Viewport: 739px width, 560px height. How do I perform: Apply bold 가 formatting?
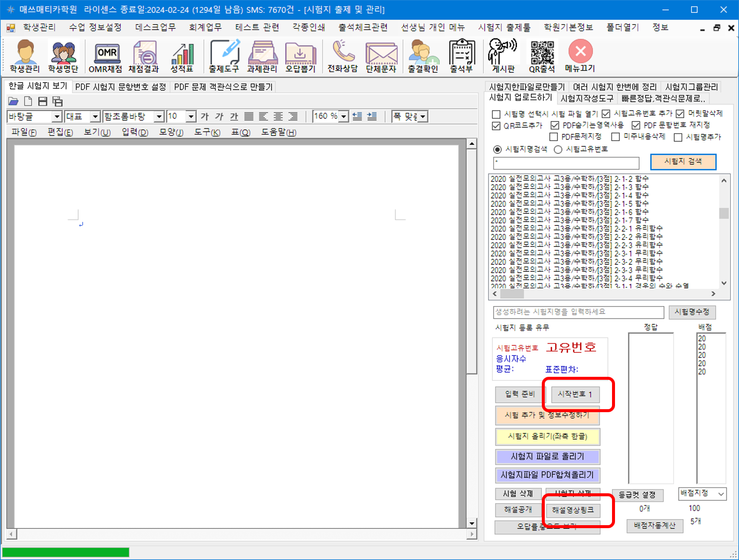click(205, 116)
